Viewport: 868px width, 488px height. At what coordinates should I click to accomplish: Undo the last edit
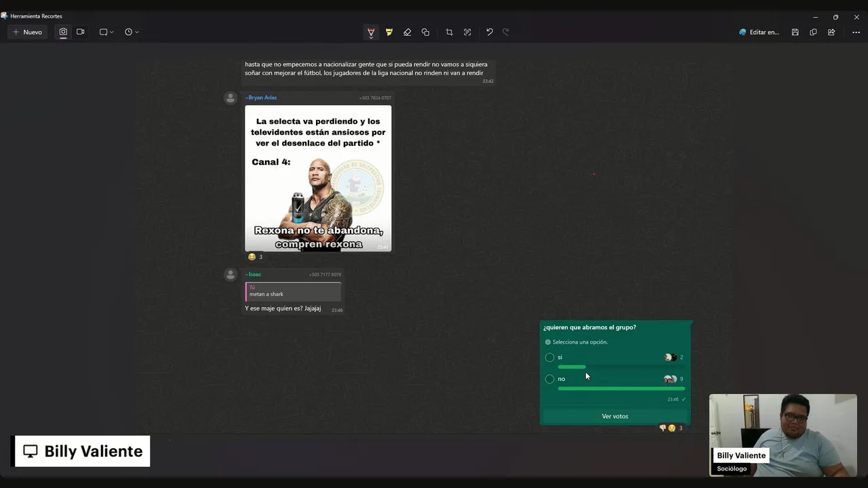click(489, 32)
